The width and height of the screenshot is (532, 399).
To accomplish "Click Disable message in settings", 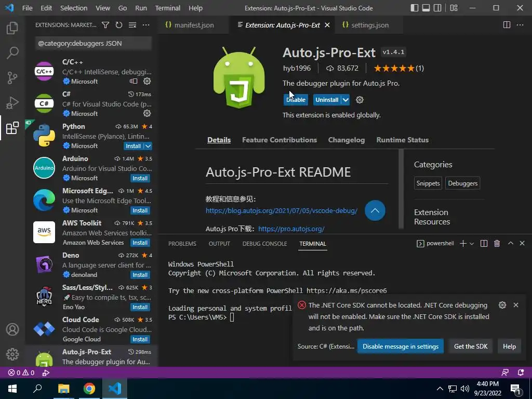I will (x=401, y=347).
